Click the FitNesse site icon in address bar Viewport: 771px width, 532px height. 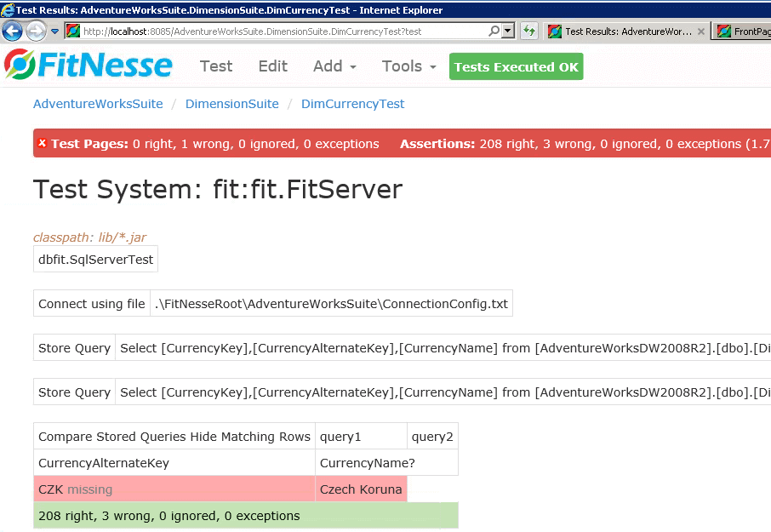coord(73,31)
